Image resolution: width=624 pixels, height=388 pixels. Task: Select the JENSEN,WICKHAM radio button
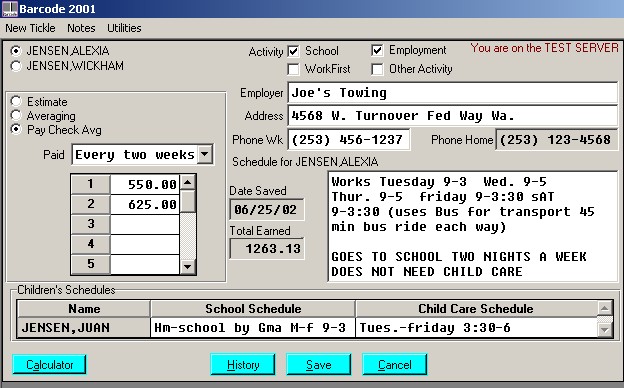pos(16,66)
